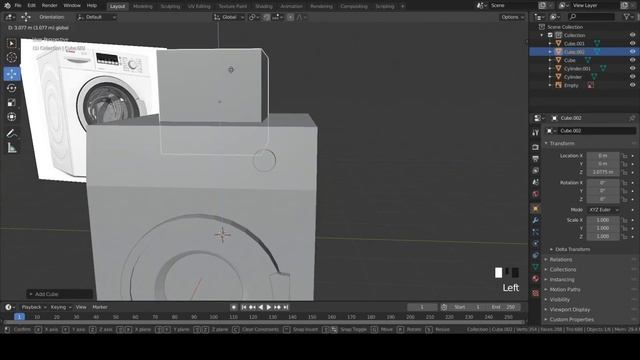
Task: Open the Material properties tab
Action: tap(536, 279)
